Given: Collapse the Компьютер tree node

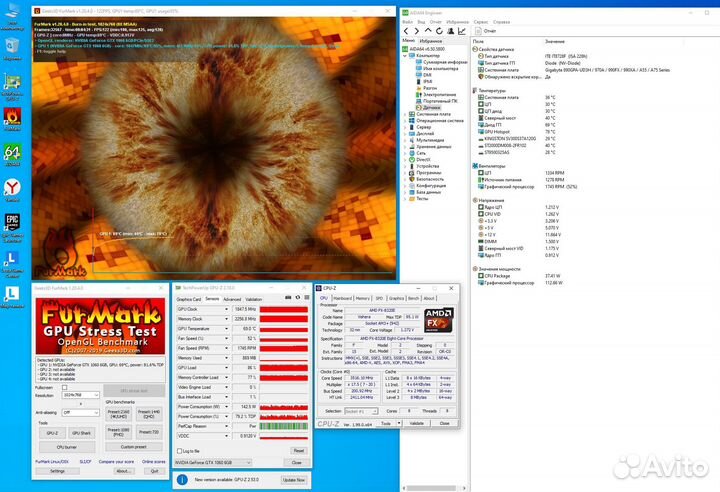Looking at the screenshot, I should coord(405,56).
